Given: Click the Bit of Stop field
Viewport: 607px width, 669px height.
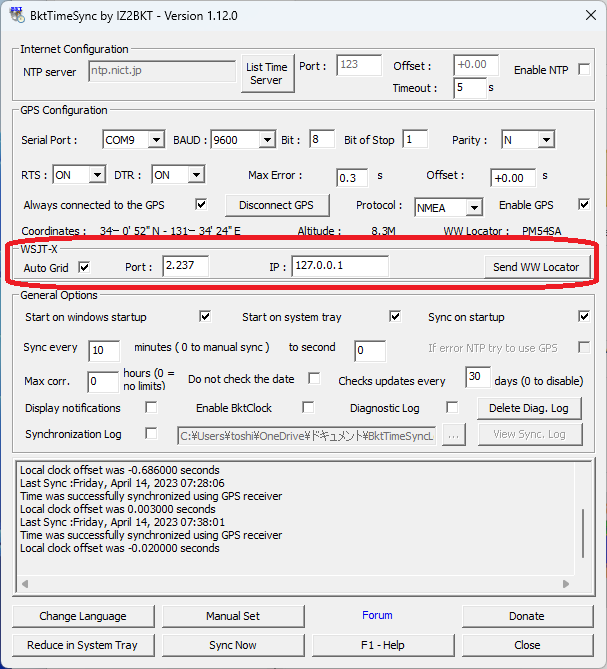Looking at the screenshot, I should coord(415,139).
